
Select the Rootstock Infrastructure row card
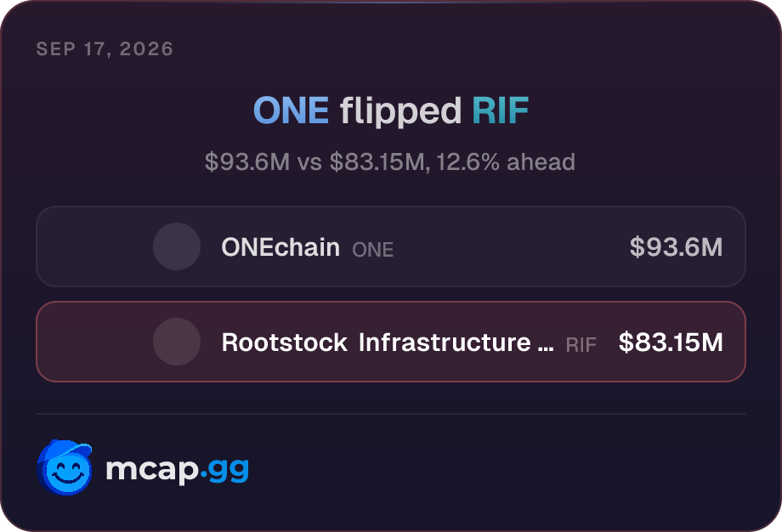[x=391, y=342]
